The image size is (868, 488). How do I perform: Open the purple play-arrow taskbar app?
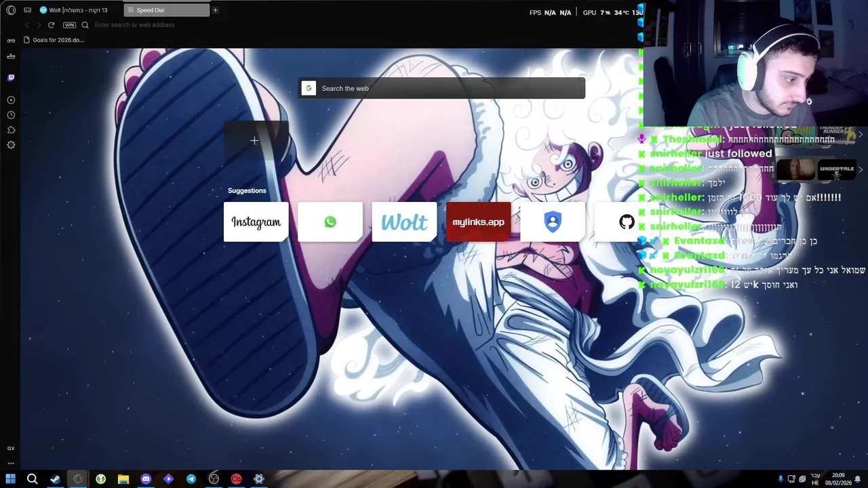tap(168, 479)
